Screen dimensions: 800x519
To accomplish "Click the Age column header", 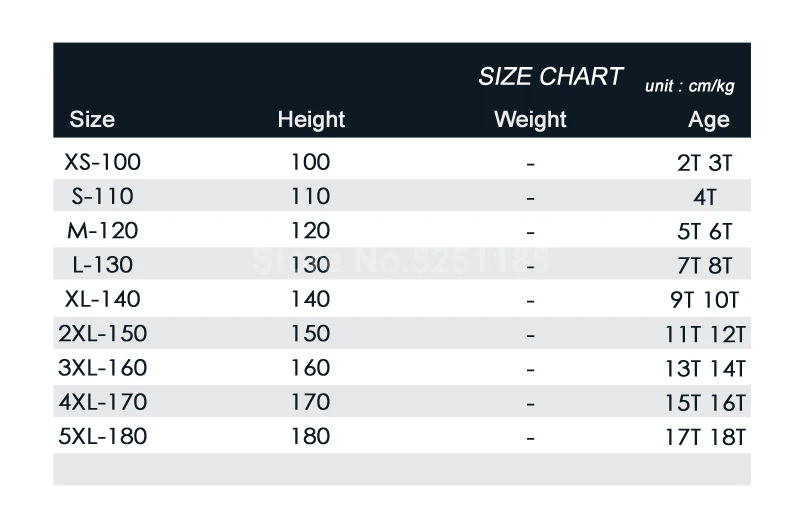I will click(708, 120).
